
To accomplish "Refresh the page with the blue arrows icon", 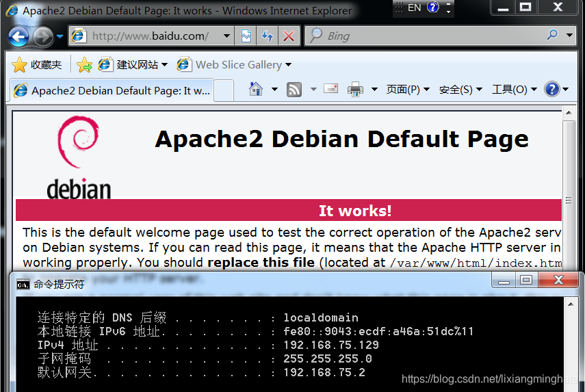I will click(x=267, y=36).
